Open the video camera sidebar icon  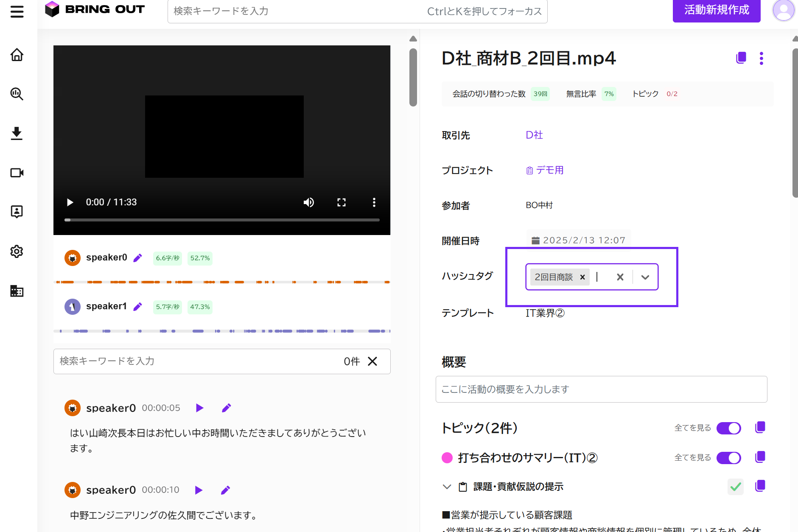tap(17, 173)
